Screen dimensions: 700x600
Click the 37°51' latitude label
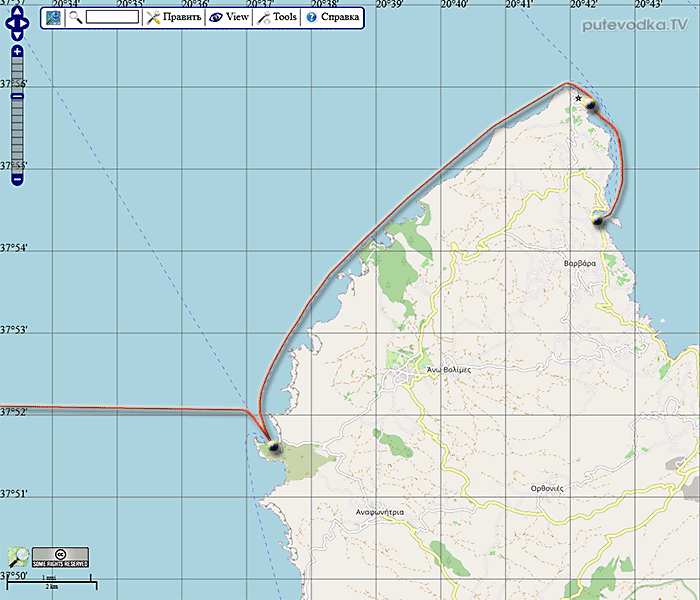(x=13, y=494)
